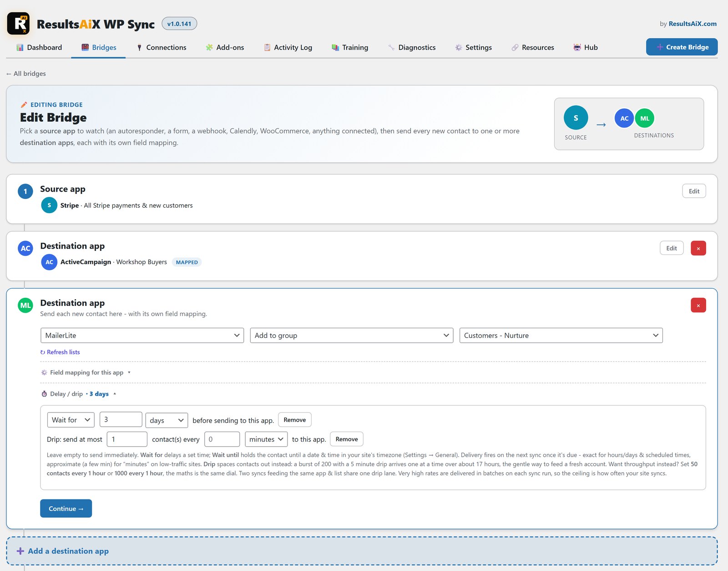Go back to All bridges
This screenshot has width=728, height=571.
(x=26, y=74)
